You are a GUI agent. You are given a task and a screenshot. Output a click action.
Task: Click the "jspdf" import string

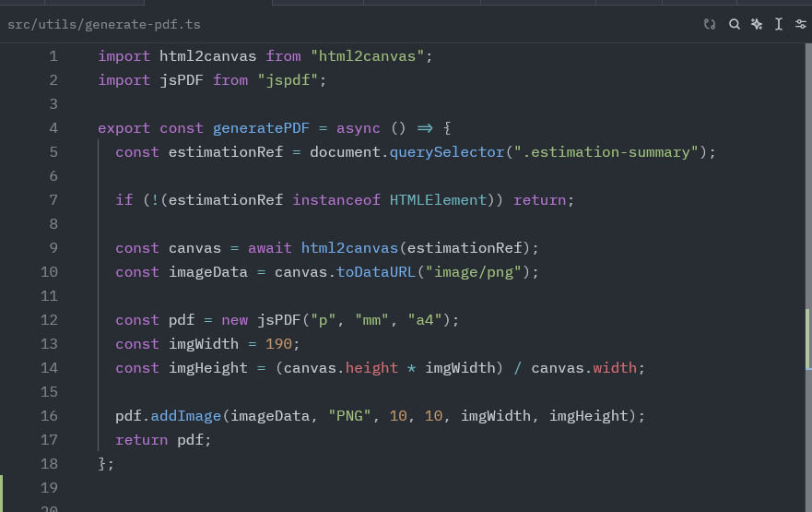coord(288,80)
